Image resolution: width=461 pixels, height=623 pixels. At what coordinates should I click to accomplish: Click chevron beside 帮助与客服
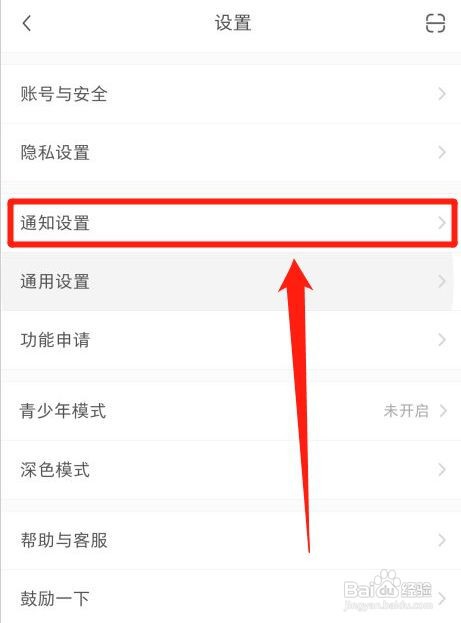(442, 540)
